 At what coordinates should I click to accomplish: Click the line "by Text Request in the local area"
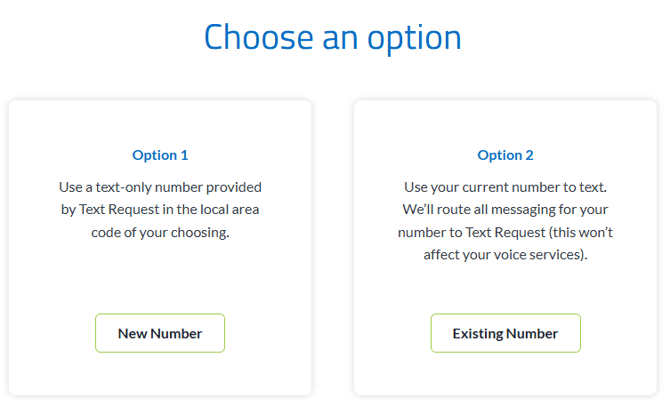pyautogui.click(x=160, y=209)
